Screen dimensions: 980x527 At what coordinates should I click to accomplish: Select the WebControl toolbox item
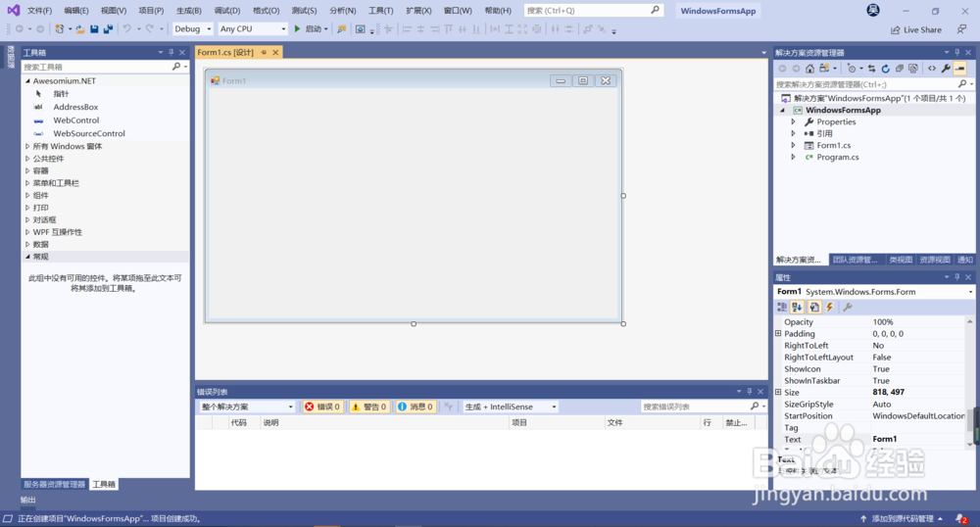75,120
